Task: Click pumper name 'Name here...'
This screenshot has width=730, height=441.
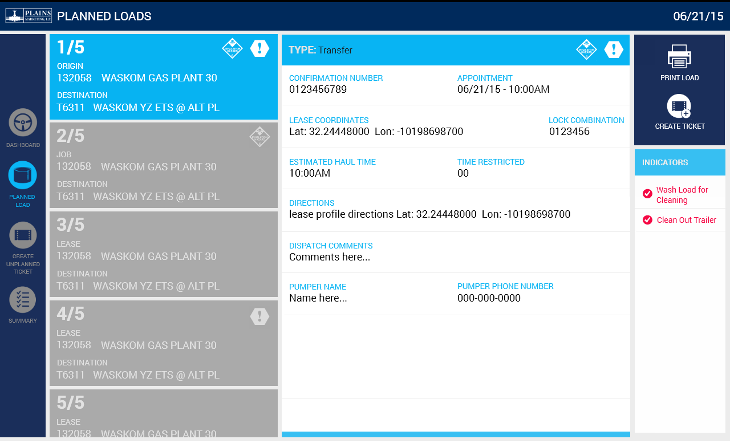Action: [318, 298]
